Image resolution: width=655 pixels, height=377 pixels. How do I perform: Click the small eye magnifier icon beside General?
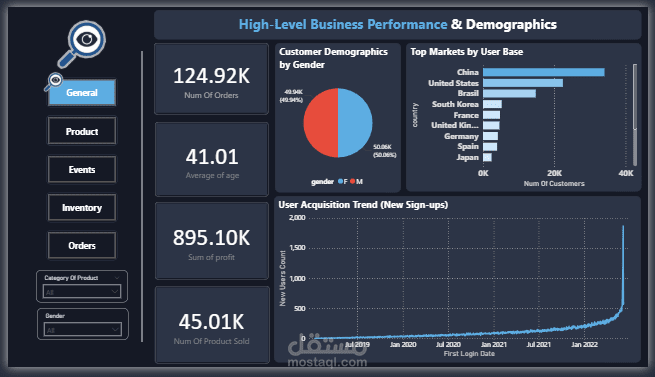click(53, 82)
